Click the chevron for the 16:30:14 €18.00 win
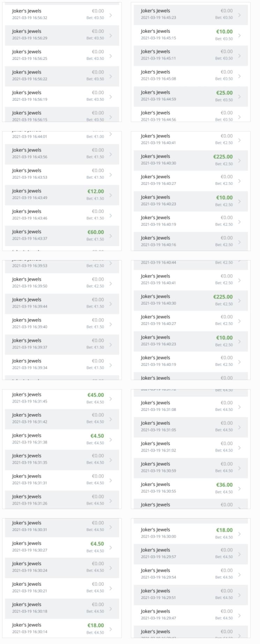This screenshot has width=260, height=644. (x=111, y=629)
